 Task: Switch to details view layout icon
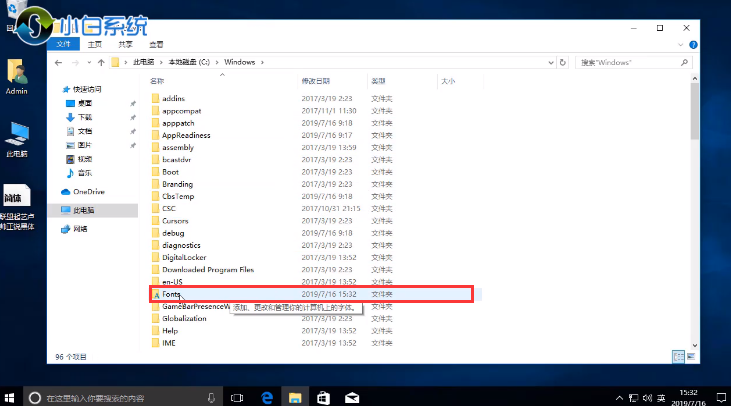coord(678,357)
